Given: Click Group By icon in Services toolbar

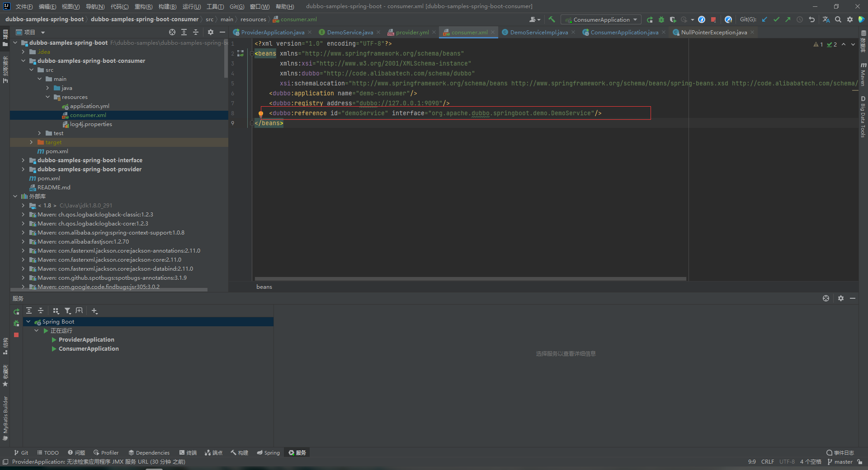Looking at the screenshot, I should coord(56,310).
